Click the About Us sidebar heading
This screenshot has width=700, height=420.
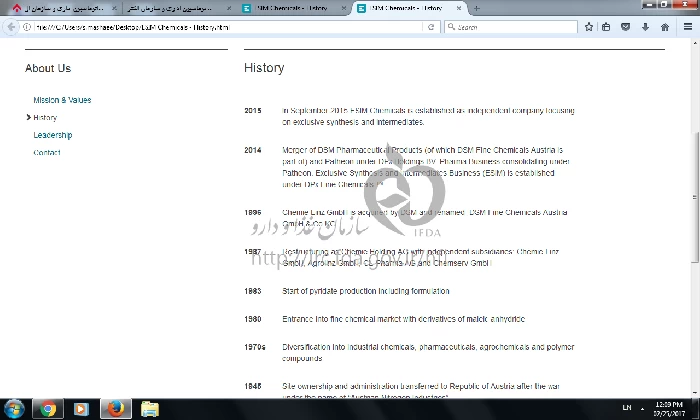coord(48,68)
